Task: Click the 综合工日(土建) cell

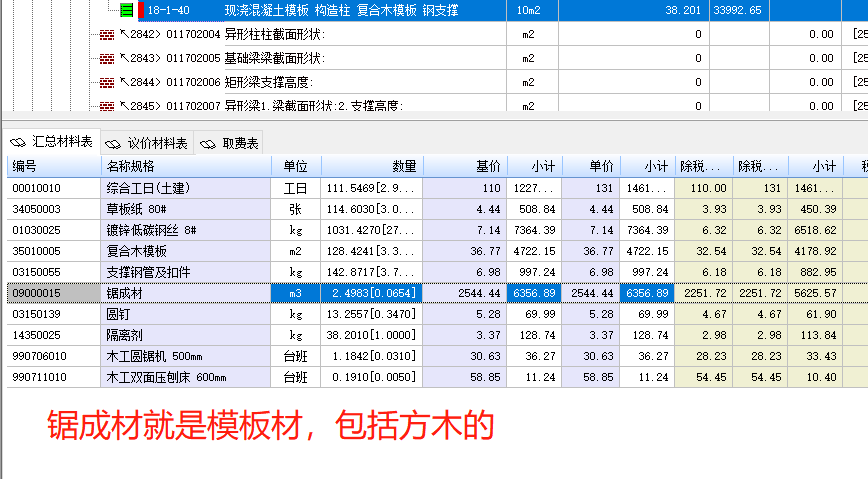Action: [x=186, y=188]
